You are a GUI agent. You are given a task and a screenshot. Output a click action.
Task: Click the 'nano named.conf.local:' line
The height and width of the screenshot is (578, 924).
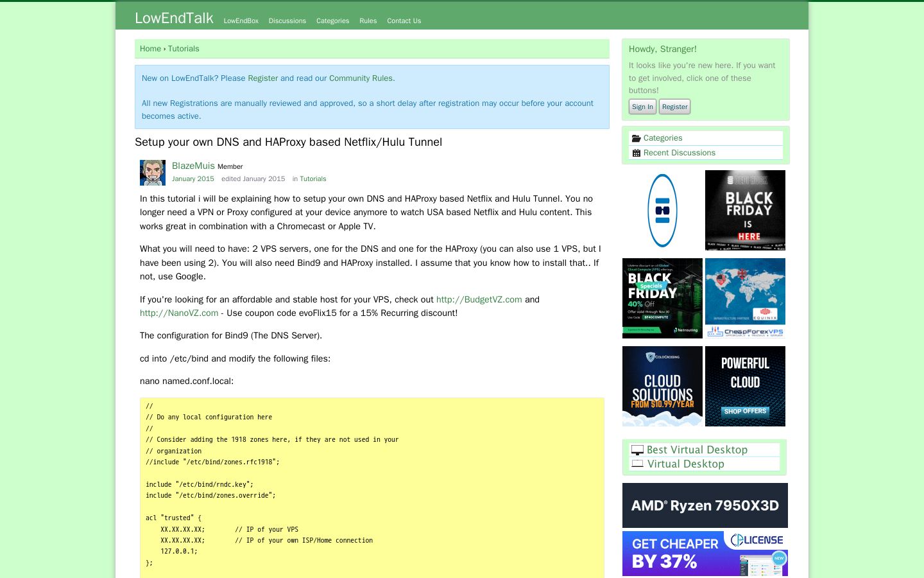tap(187, 381)
